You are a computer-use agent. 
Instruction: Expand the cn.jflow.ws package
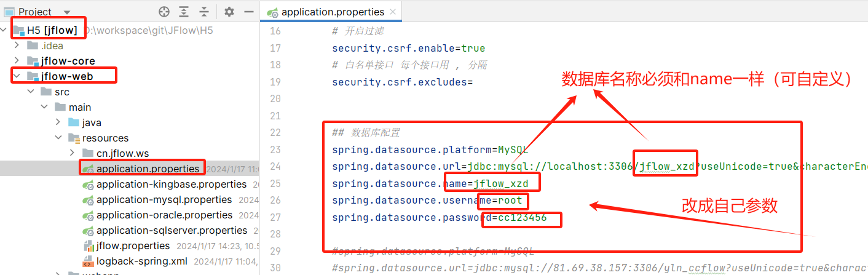[x=73, y=153]
